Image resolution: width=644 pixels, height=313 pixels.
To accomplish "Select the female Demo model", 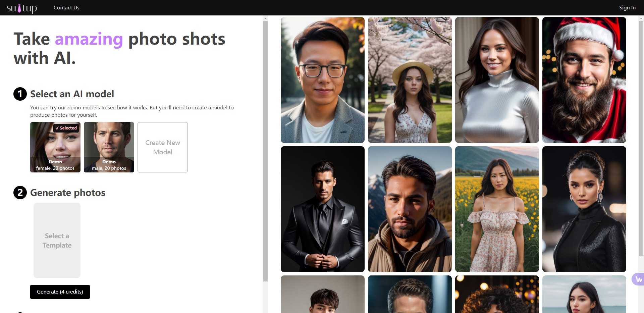I will point(55,147).
